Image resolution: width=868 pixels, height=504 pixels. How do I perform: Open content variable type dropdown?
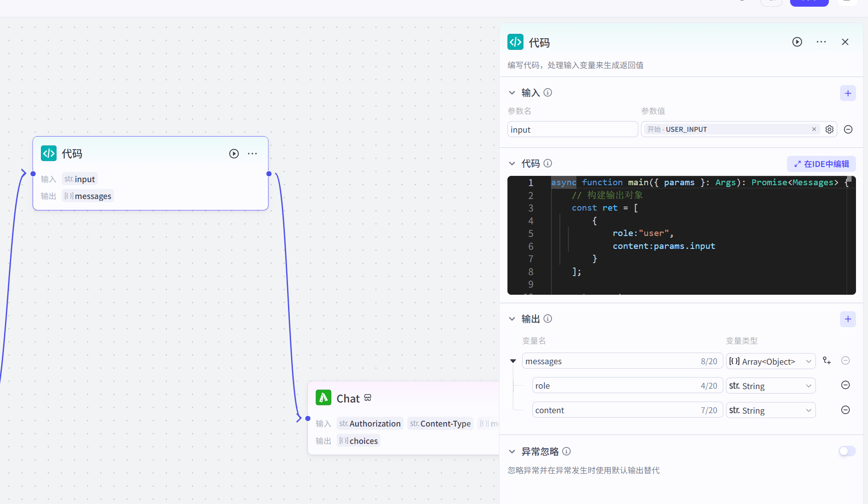click(771, 410)
